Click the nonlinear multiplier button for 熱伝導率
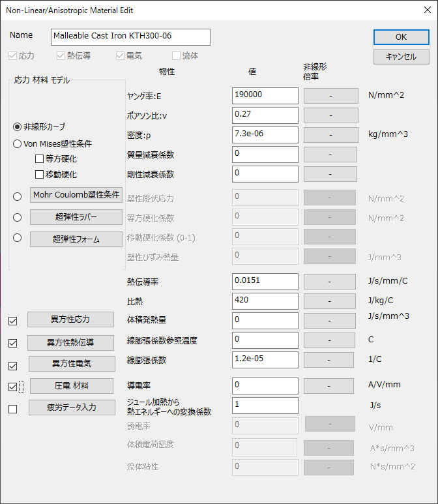The height and width of the screenshot is (504, 438). 330,282
